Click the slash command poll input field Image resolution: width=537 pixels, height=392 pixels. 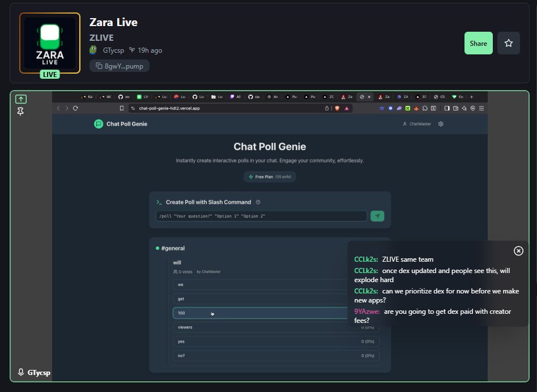[261, 216]
